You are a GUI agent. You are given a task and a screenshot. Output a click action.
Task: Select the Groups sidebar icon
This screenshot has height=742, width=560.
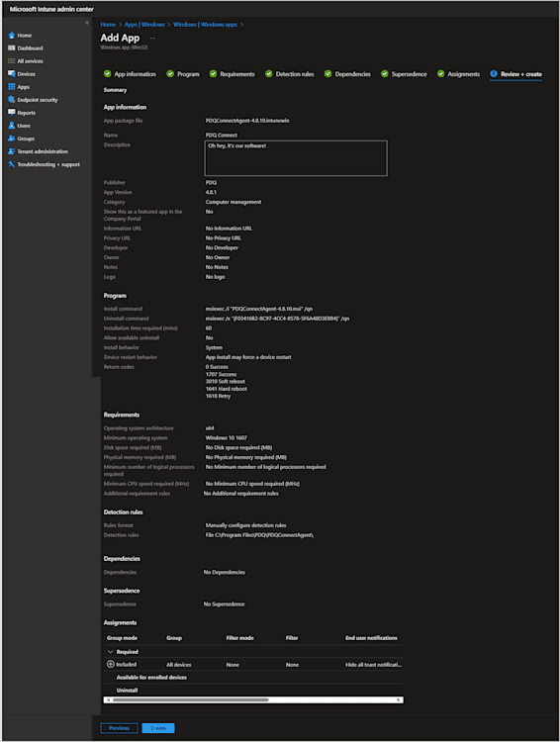pyautogui.click(x=11, y=139)
